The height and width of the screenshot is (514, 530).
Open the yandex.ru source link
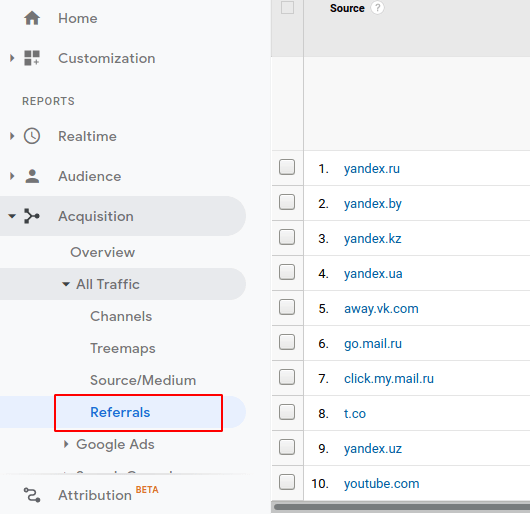pos(372,169)
